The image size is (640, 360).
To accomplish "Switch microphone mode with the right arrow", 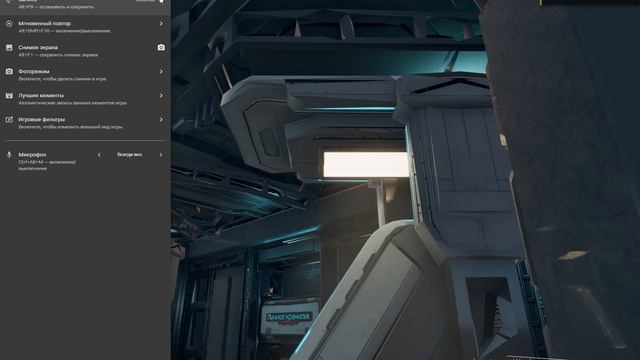I will click(x=161, y=155).
